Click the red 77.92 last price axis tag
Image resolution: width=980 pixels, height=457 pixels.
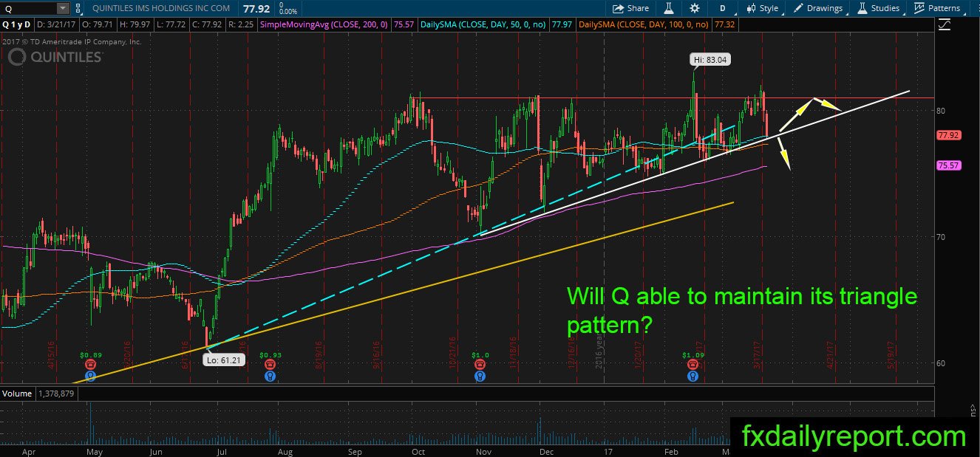pyautogui.click(x=947, y=136)
